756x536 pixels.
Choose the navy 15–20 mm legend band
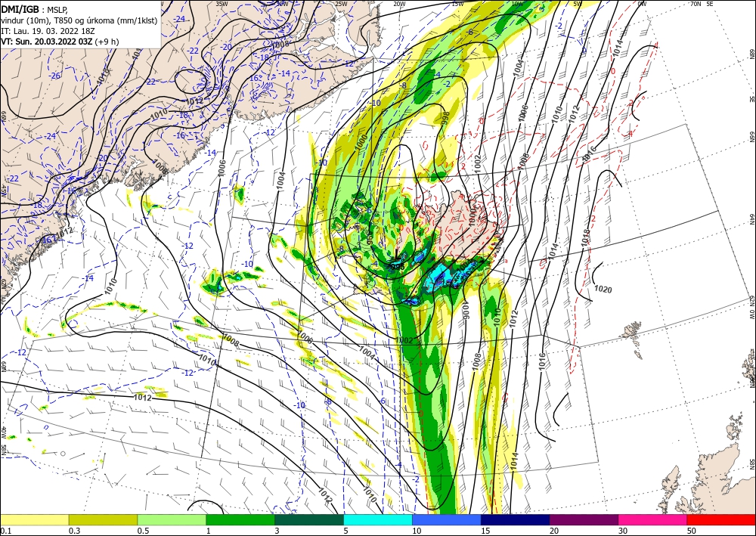516,519
